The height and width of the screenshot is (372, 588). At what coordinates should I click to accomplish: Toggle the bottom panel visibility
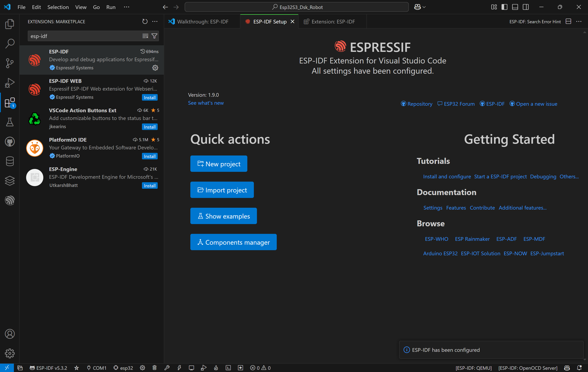point(515,7)
